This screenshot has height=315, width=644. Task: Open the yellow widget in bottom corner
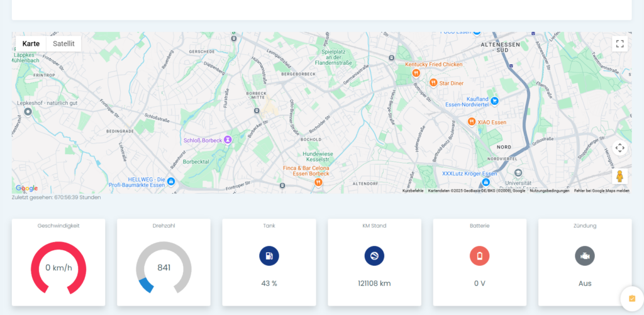point(631,298)
